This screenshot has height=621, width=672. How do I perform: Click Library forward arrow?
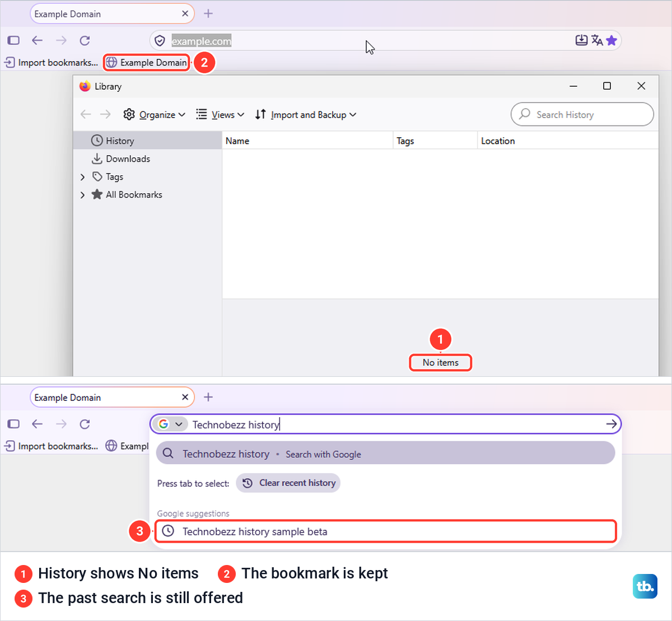pyautogui.click(x=105, y=114)
